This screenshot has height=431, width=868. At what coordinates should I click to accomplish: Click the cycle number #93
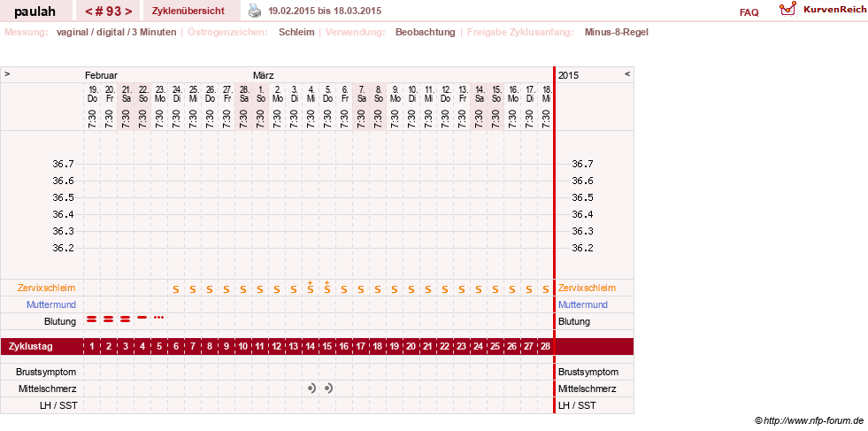click(x=109, y=12)
